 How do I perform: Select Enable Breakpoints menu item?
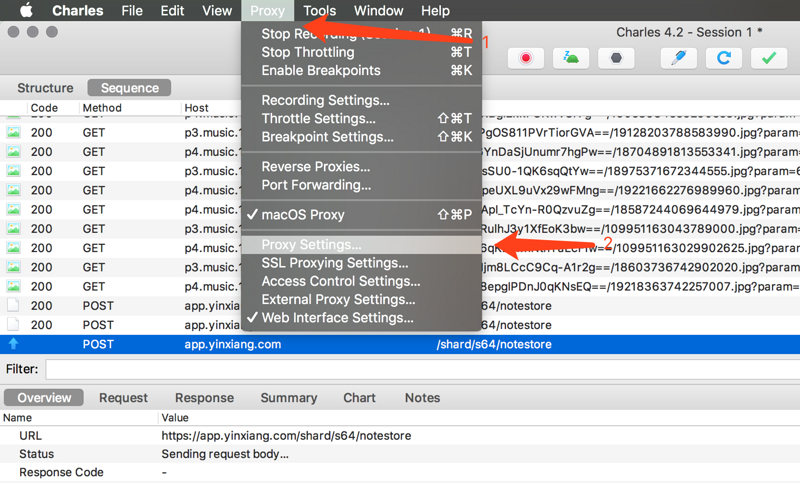361,70
